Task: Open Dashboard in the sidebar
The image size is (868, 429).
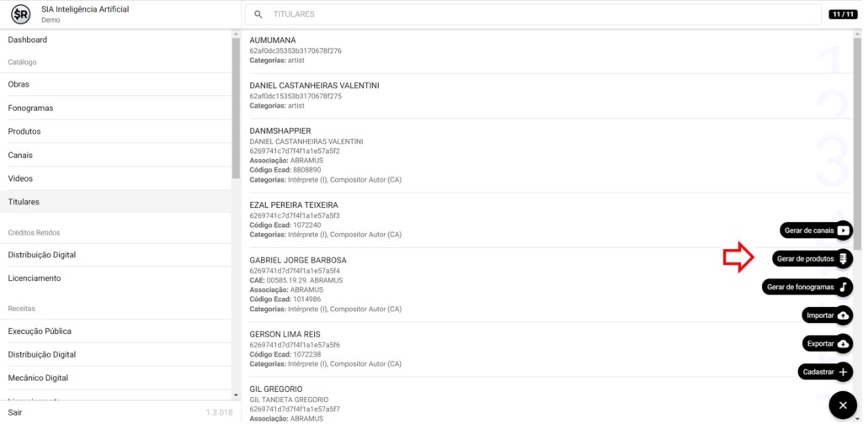Action: [28, 40]
